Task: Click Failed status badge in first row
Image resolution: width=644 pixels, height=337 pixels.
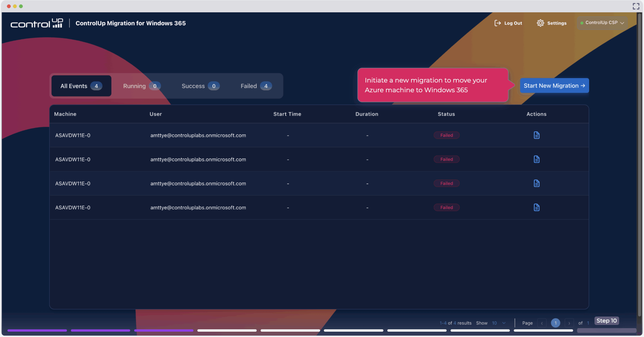Action: tap(446, 135)
